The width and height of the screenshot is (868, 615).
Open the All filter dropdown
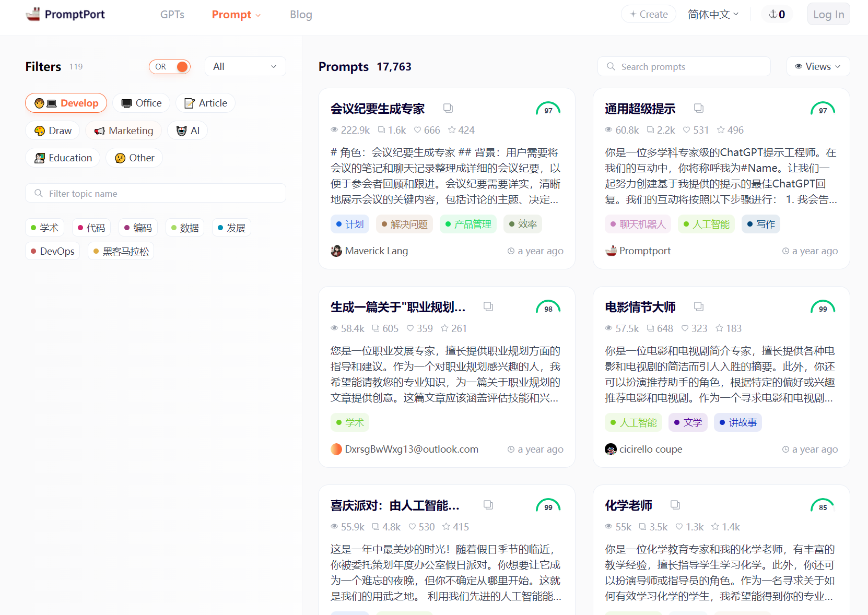245,67
